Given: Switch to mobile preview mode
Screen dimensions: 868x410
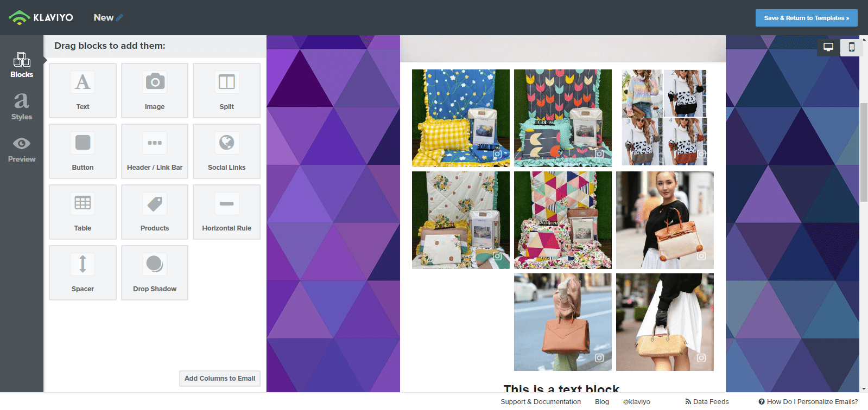Looking at the screenshot, I should [851, 47].
